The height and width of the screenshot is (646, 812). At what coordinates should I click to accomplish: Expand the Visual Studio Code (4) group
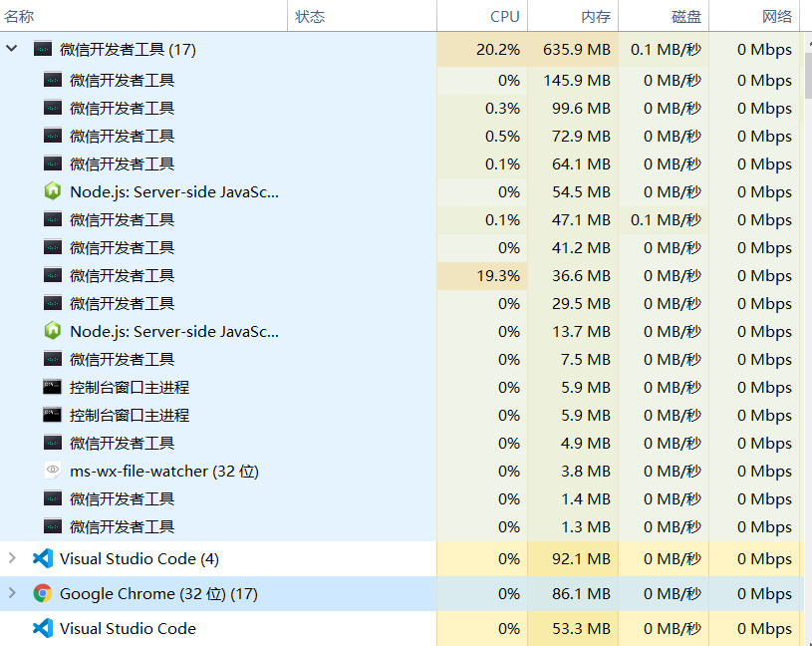[12, 558]
